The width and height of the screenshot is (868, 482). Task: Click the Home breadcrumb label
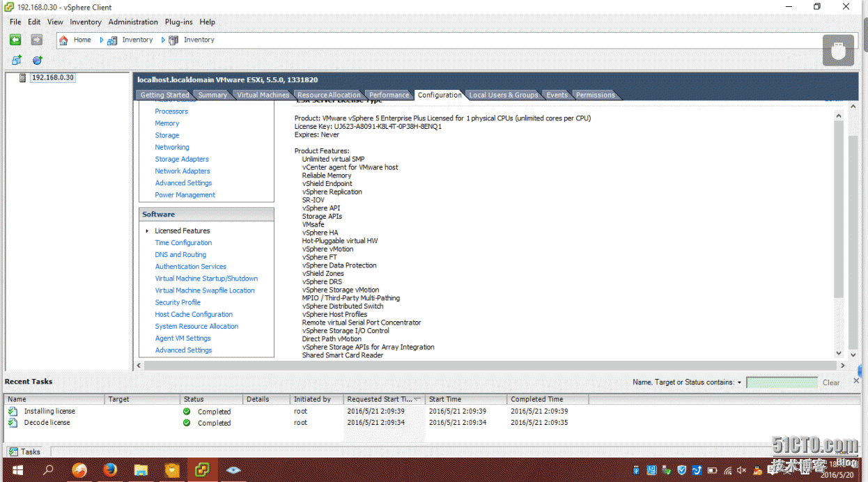(82, 40)
